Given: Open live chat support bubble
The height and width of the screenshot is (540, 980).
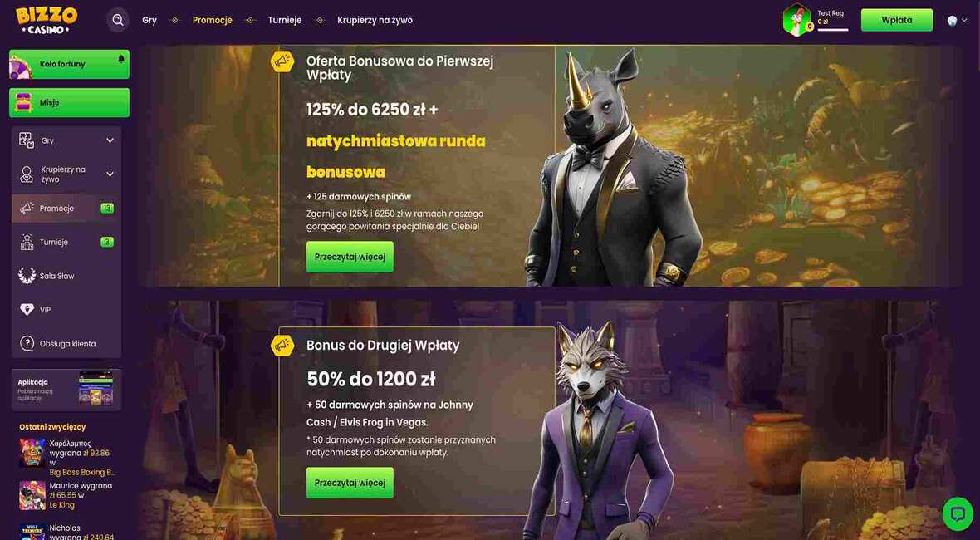Looking at the screenshot, I should 957,513.
